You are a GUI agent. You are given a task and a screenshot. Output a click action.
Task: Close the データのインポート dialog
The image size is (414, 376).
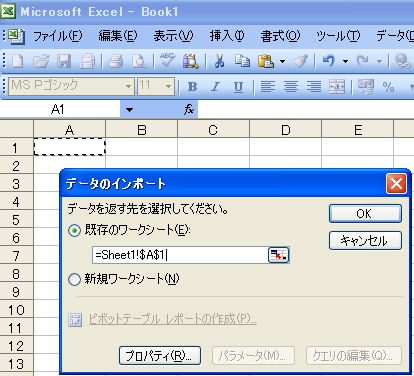[x=396, y=183]
